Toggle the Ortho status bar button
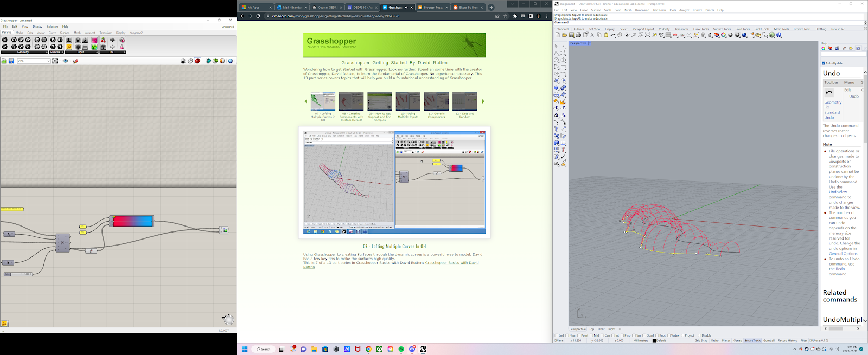The height and width of the screenshot is (355, 868). coord(715,341)
